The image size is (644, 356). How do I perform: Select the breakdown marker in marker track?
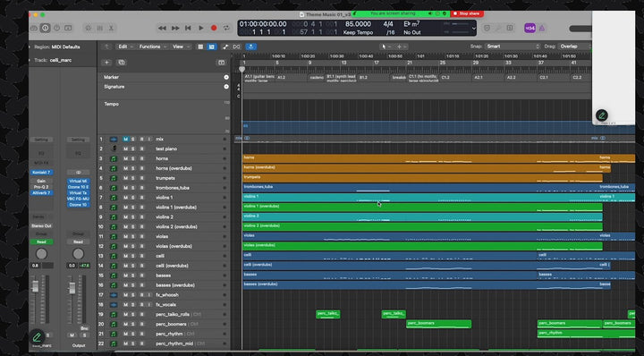click(399, 77)
